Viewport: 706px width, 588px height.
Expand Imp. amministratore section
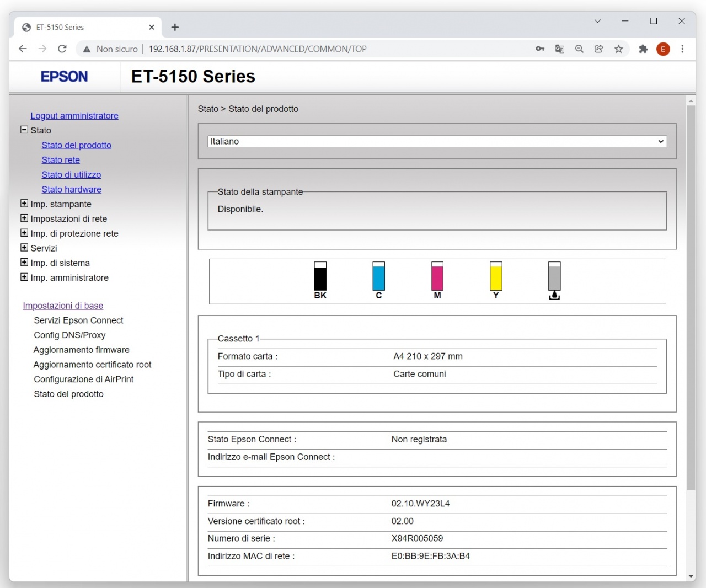[x=24, y=277]
